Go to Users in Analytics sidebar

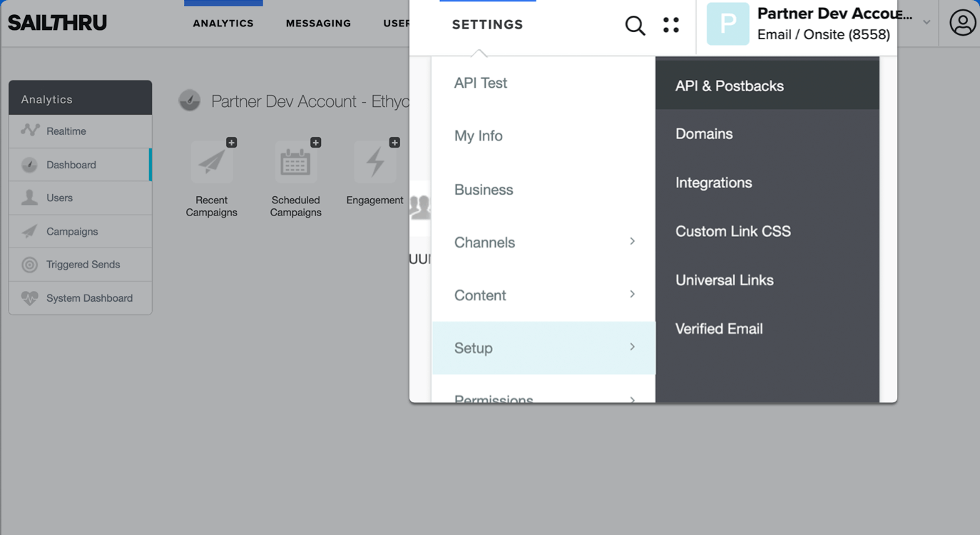tap(80, 198)
